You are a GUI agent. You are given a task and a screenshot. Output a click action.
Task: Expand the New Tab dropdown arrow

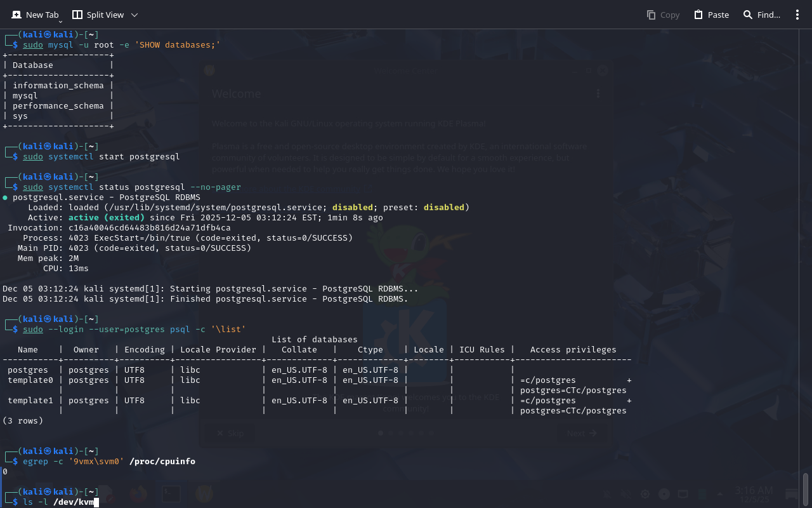(x=60, y=22)
